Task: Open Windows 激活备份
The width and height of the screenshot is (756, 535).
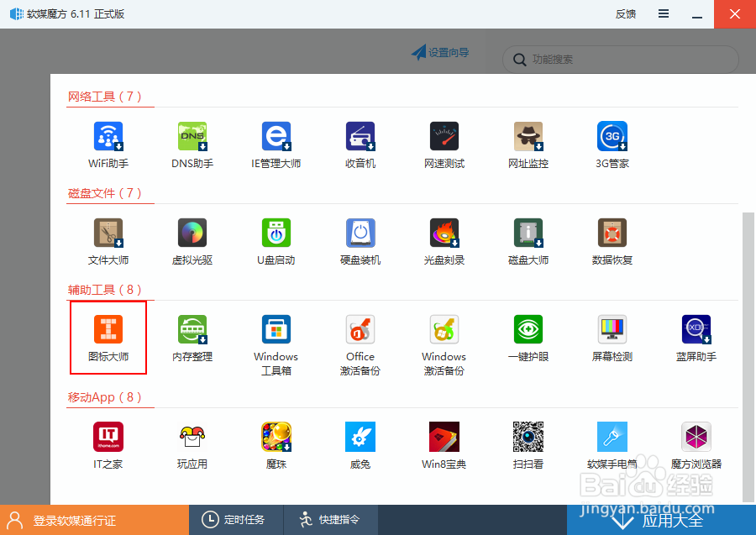Action: [444, 329]
